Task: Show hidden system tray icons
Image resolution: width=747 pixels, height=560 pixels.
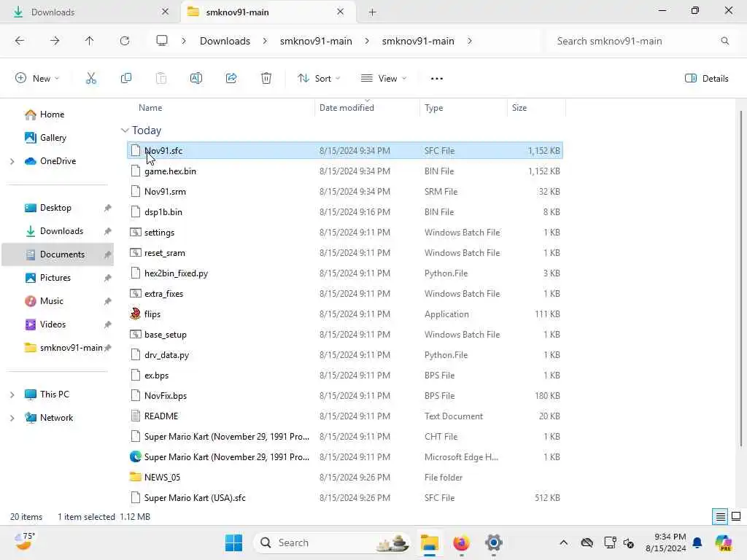Action: 564,542
